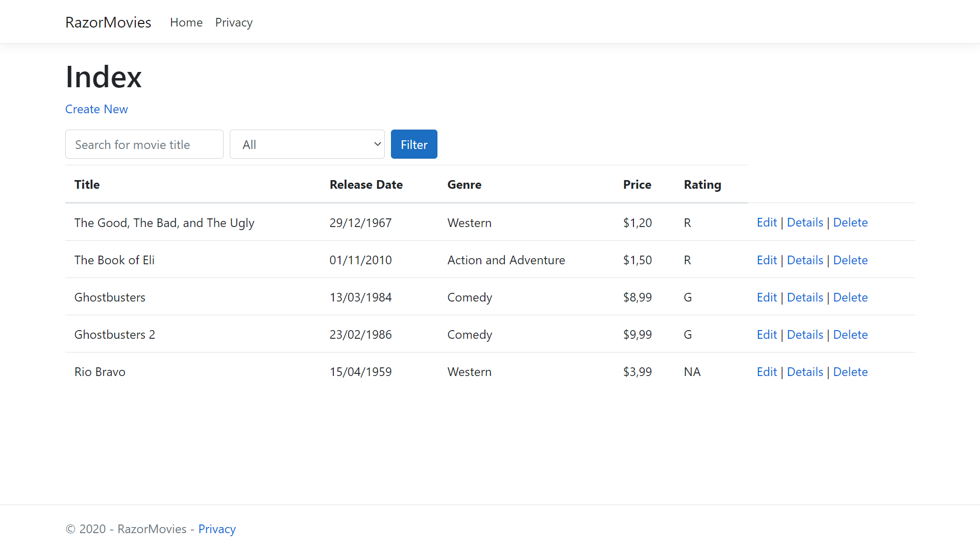Open Details for Ghostbusters 2
980x551 pixels.
(x=805, y=334)
